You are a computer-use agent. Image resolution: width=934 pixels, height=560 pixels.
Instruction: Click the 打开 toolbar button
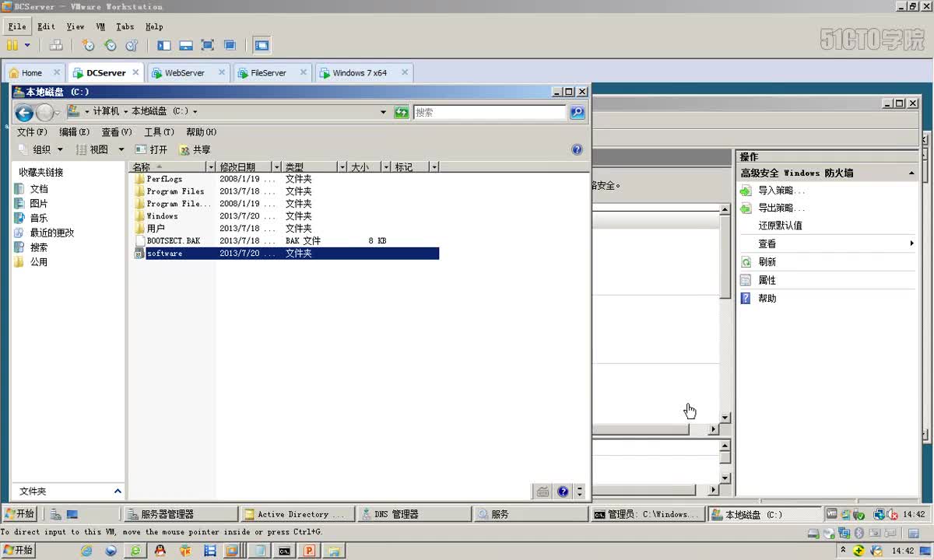(x=151, y=149)
